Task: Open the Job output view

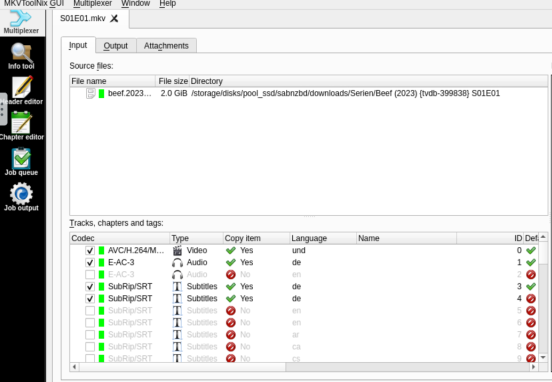Action: [x=21, y=197]
